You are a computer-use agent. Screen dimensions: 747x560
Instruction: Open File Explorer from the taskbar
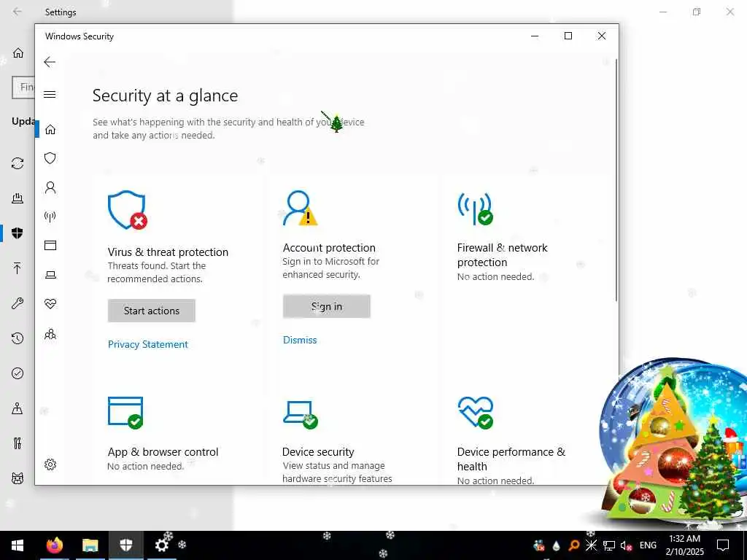pos(90,545)
